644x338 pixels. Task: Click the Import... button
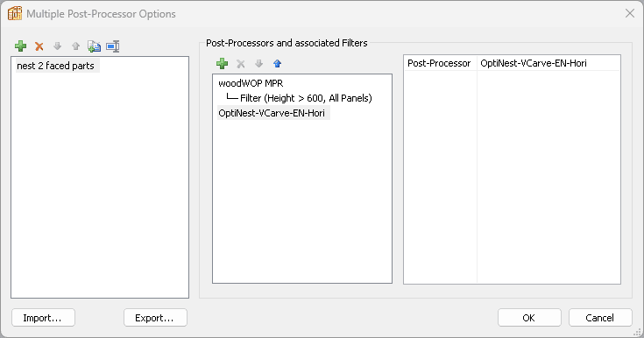click(43, 318)
